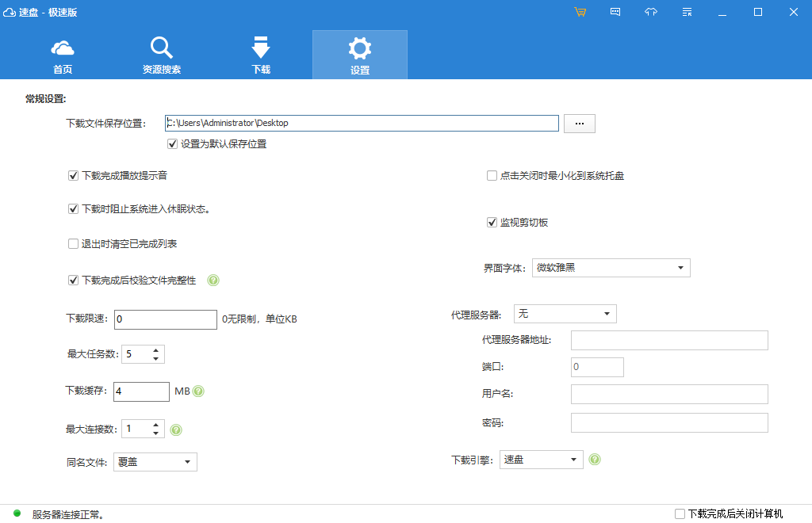
Task: Decrease 最大连接数 with down arrow
Action: (x=156, y=433)
